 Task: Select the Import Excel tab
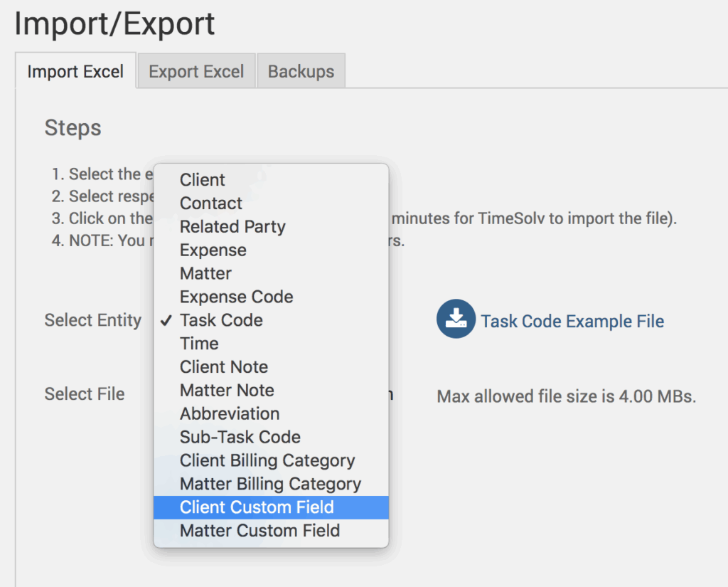tap(75, 72)
